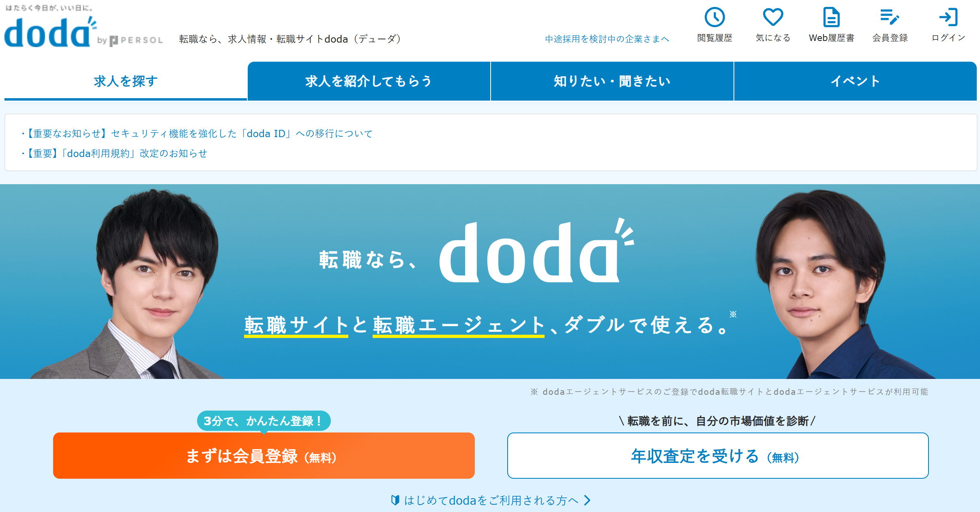This screenshot has width=980, height=512.
Task: Click the beginner leaf icon near はじめてdoda
Action: pyautogui.click(x=395, y=500)
